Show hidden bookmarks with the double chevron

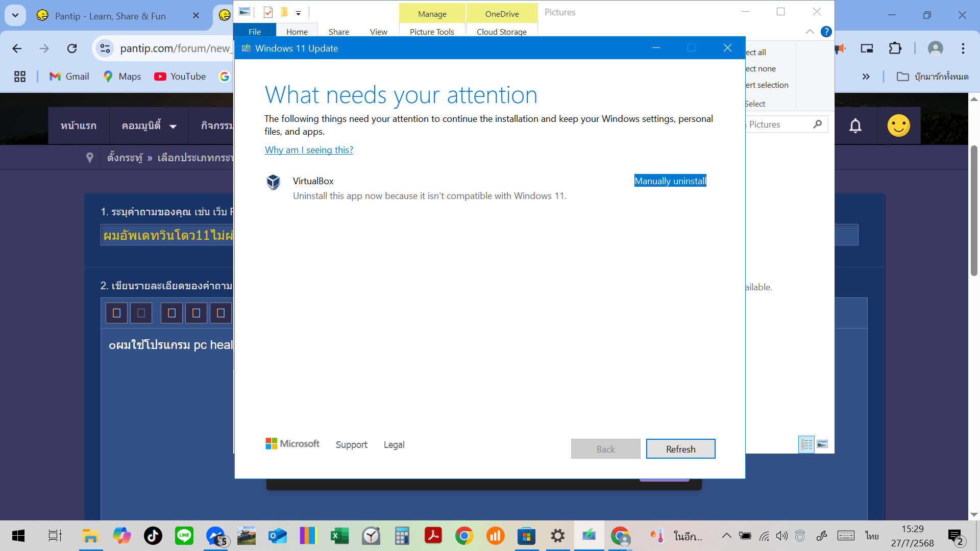tap(866, 77)
